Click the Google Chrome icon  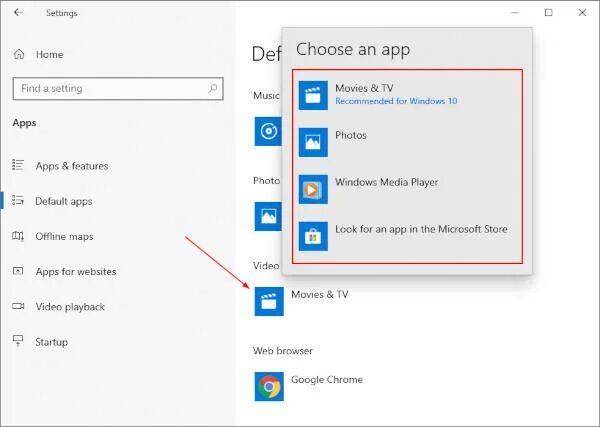[x=269, y=386]
